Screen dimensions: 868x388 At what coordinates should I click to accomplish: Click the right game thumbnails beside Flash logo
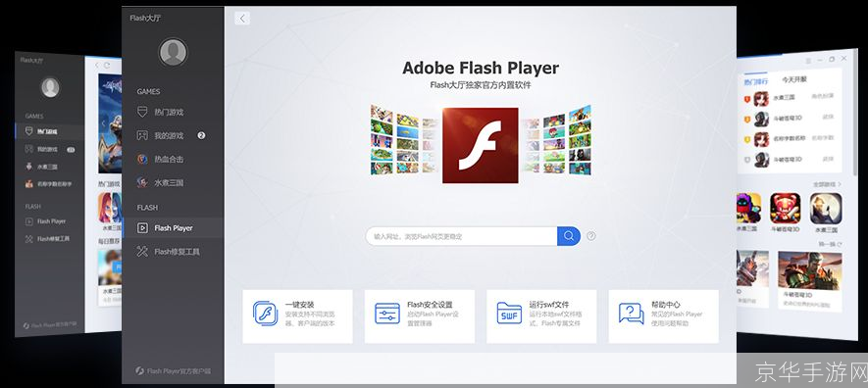click(556, 140)
